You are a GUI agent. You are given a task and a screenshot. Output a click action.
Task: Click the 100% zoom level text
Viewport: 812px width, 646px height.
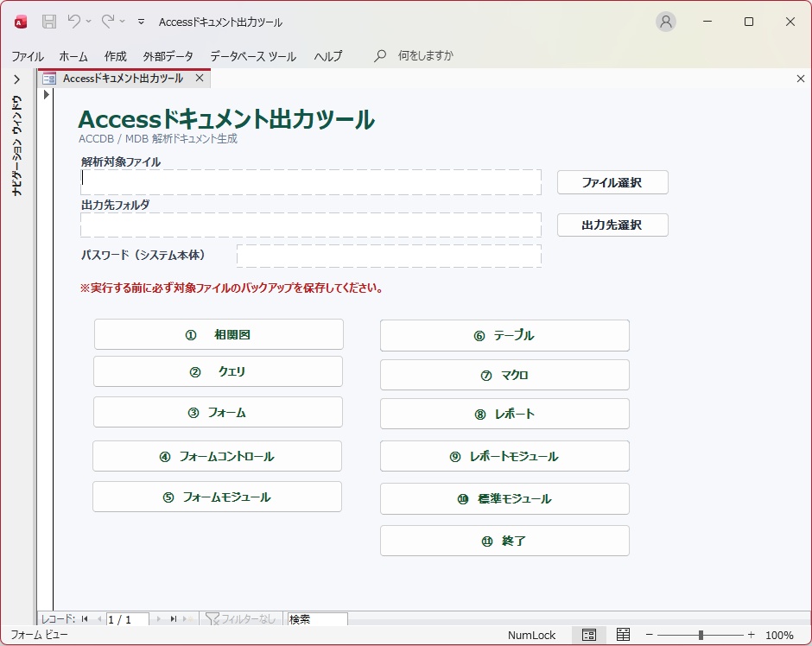point(779,635)
